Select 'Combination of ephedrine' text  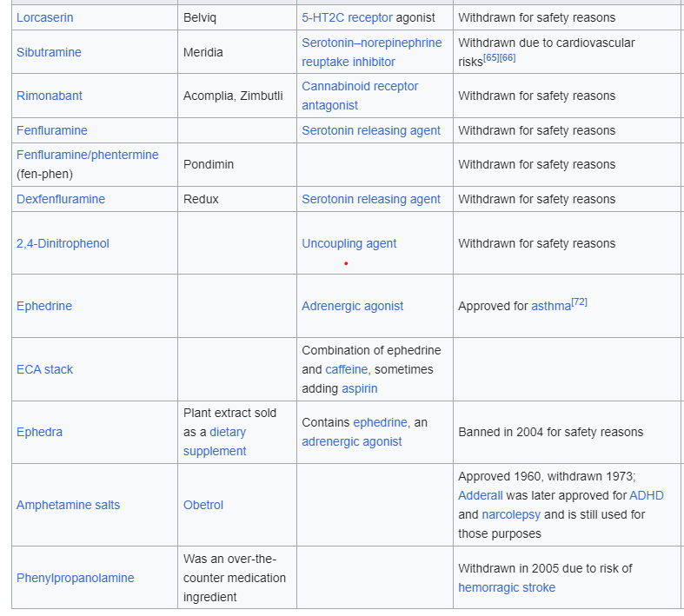coord(371,350)
